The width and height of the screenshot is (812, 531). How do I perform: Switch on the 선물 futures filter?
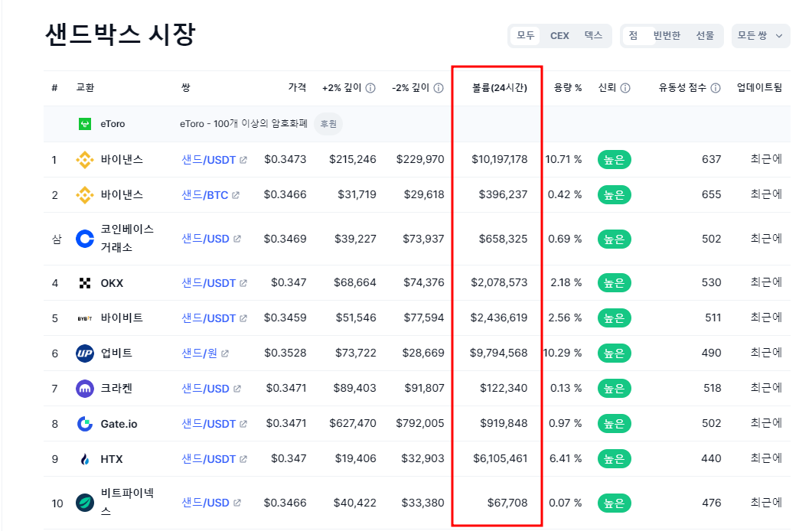pyautogui.click(x=706, y=35)
